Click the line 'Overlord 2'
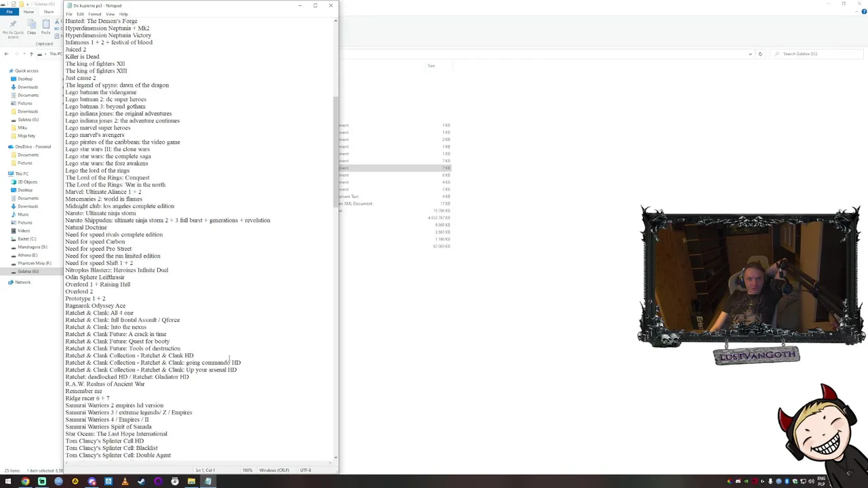 point(79,291)
